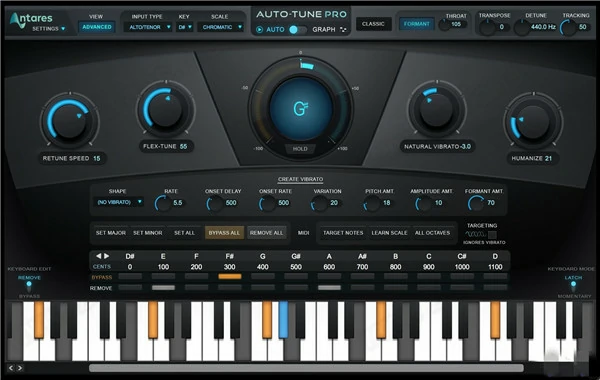Click the Flex-Tune knob
600x380 pixels.
tap(166, 110)
